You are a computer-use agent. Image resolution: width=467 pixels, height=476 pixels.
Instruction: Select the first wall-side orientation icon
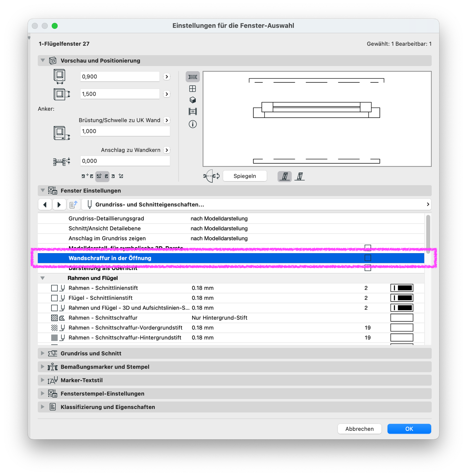(285, 176)
